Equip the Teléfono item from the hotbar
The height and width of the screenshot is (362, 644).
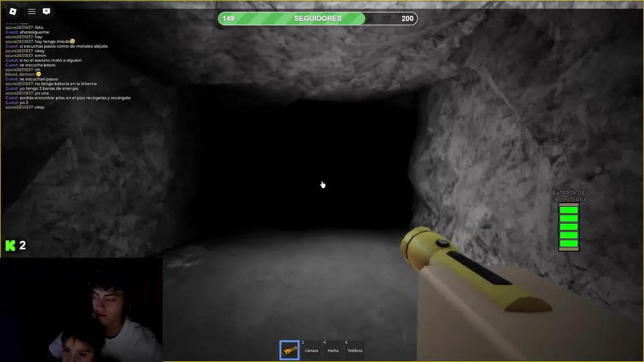click(354, 350)
